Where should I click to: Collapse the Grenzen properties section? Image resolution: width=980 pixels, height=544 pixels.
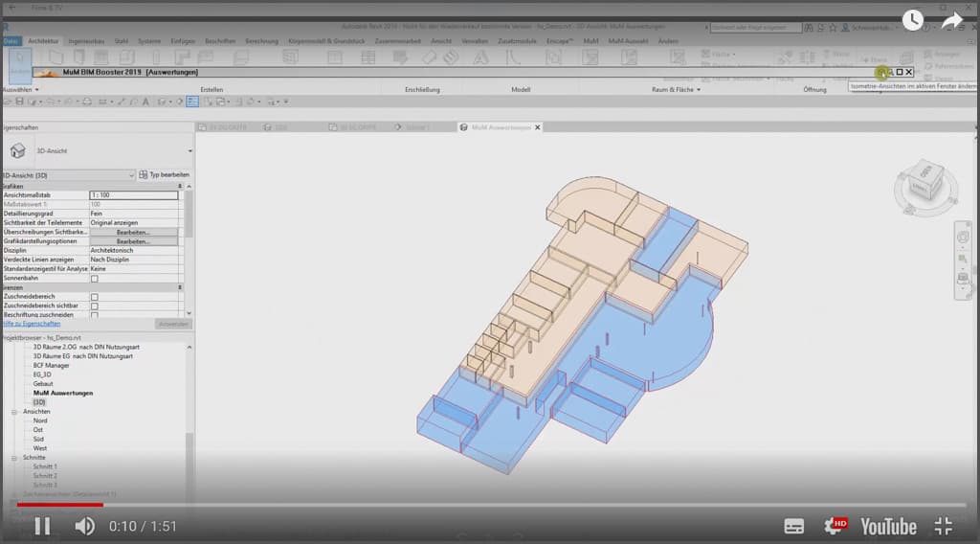[x=180, y=287]
